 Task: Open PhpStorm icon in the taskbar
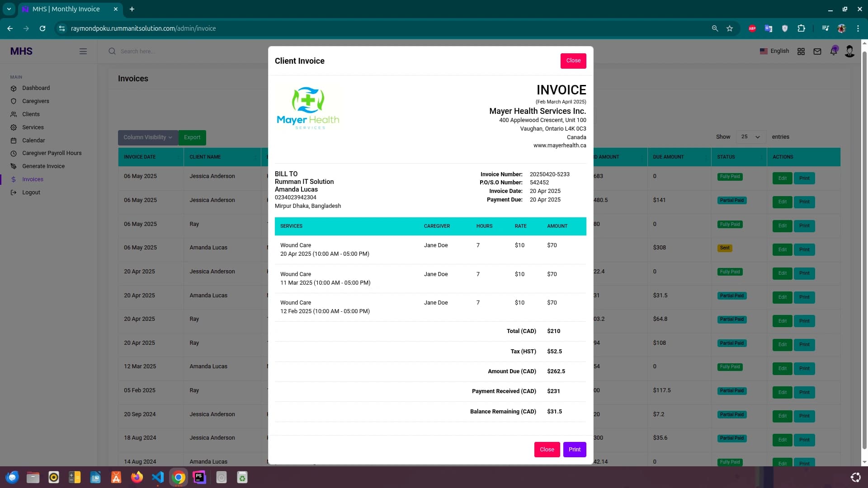pos(199,477)
